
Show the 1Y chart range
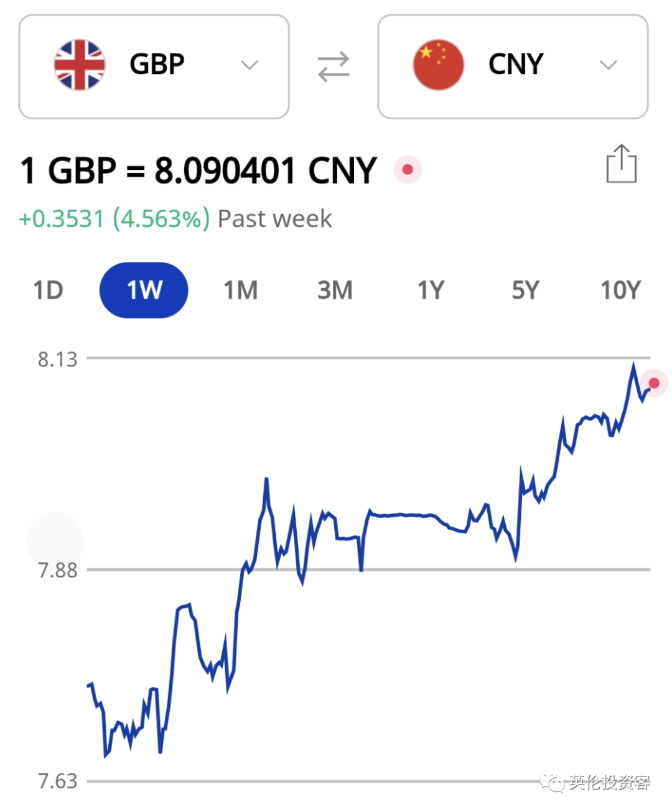pyautogui.click(x=431, y=290)
